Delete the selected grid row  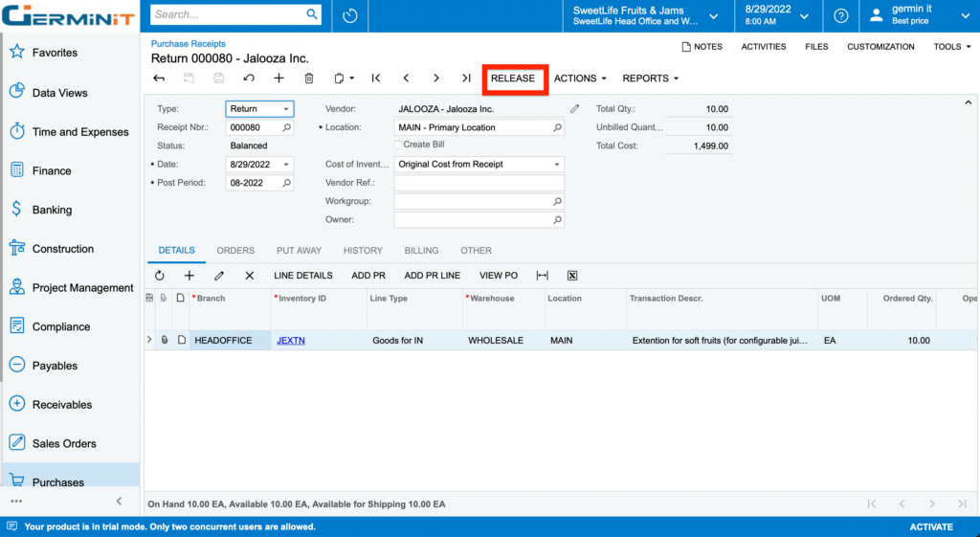tap(250, 276)
